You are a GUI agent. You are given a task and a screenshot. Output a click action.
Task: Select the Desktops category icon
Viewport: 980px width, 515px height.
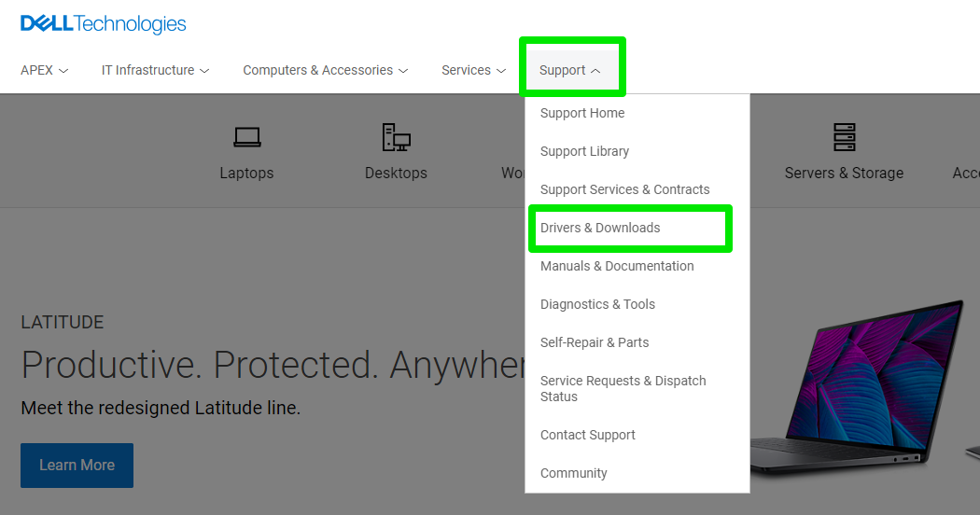397,137
